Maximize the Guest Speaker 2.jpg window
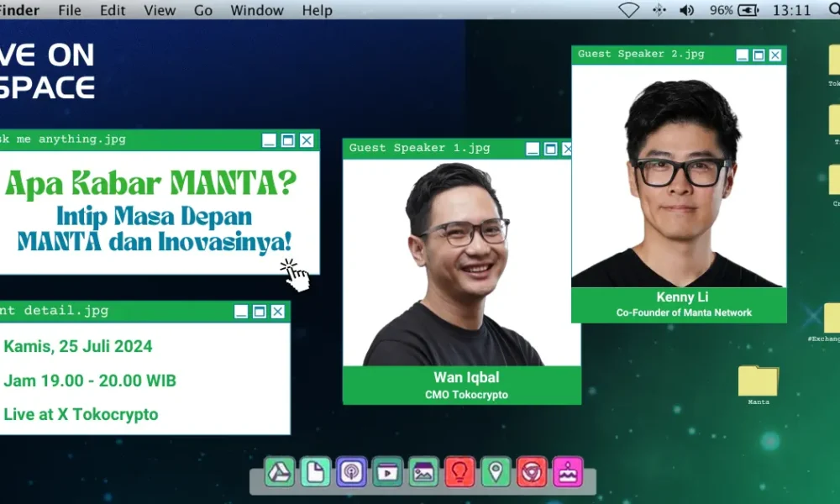 (759, 55)
